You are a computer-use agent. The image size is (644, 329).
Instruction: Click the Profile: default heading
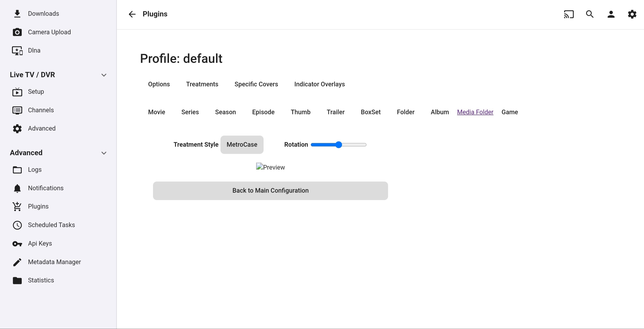pos(181,59)
